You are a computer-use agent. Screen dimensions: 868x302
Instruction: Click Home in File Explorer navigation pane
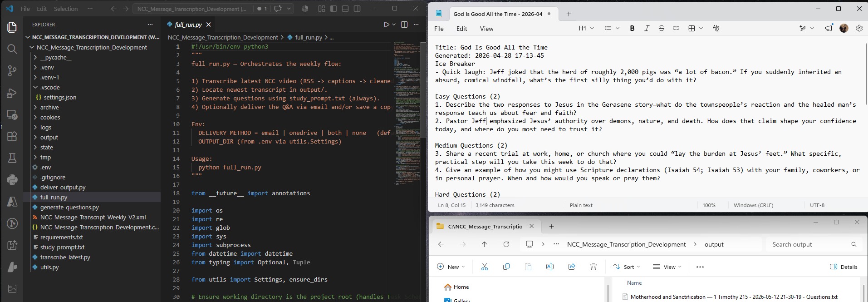[x=461, y=287]
